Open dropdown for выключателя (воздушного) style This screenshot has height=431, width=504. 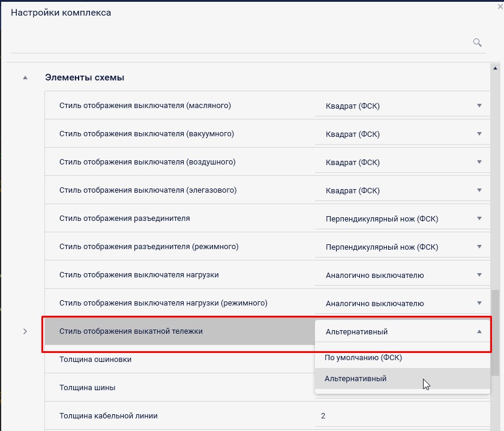479,162
